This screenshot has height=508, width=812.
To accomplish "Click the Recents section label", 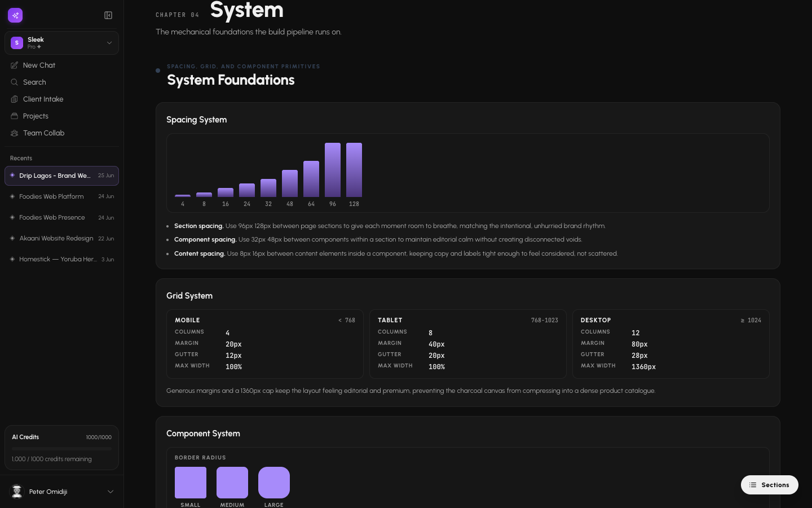I will pos(21,158).
